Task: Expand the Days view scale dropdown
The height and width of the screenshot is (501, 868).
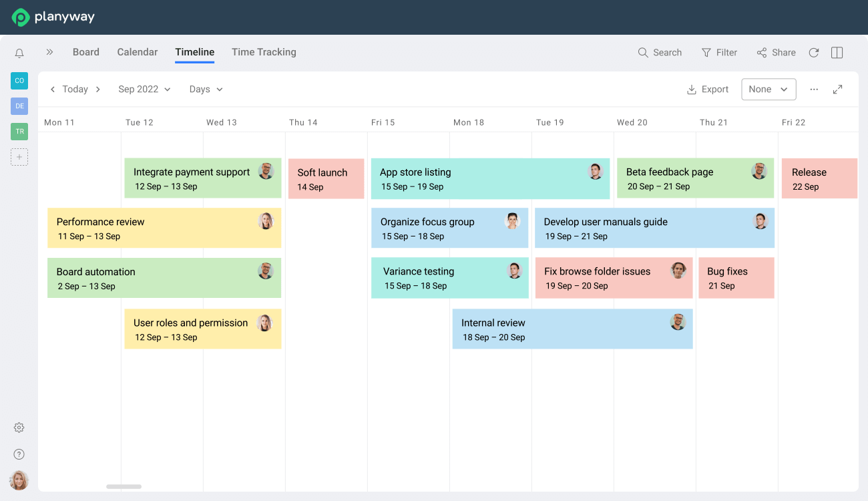Action: [206, 90]
